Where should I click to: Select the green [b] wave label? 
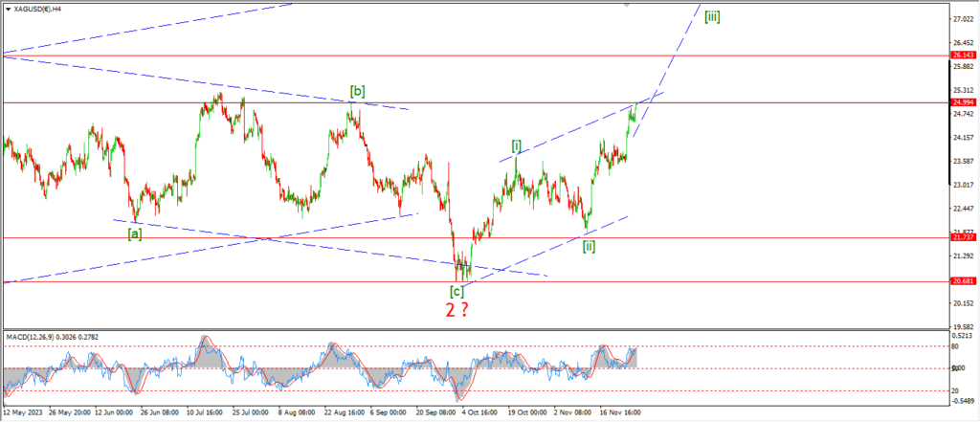(x=356, y=92)
